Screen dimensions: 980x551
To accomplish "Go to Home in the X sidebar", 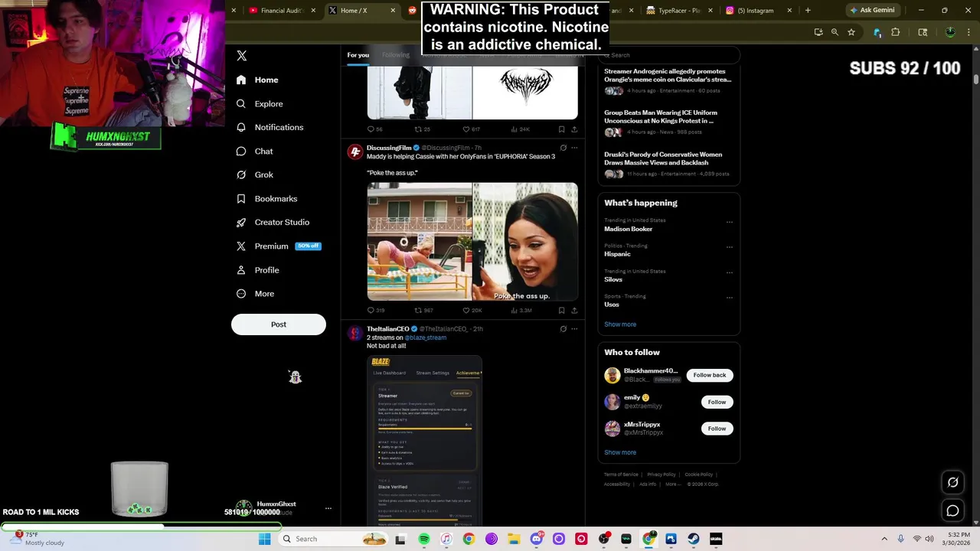I will pyautogui.click(x=257, y=80).
